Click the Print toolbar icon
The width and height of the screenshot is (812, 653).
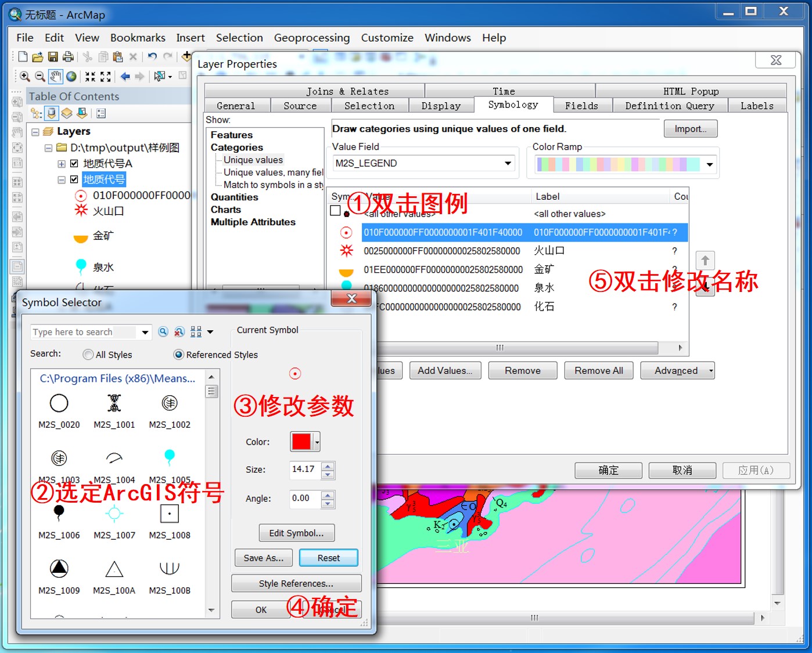point(69,56)
